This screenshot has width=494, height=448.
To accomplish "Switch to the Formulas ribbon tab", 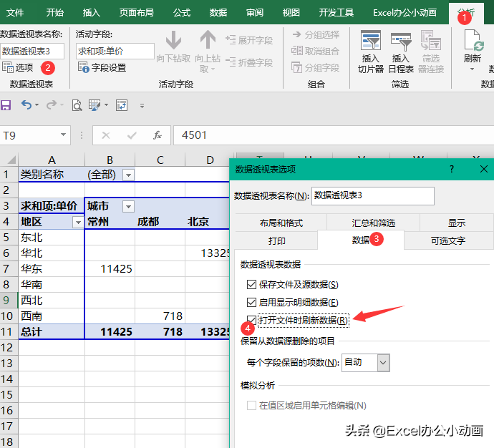I will (182, 13).
